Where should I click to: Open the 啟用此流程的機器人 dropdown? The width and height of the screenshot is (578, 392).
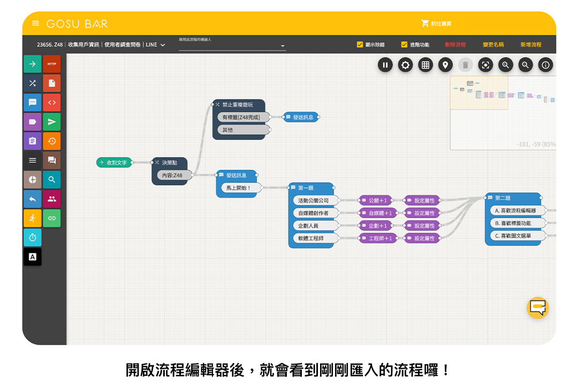click(232, 44)
